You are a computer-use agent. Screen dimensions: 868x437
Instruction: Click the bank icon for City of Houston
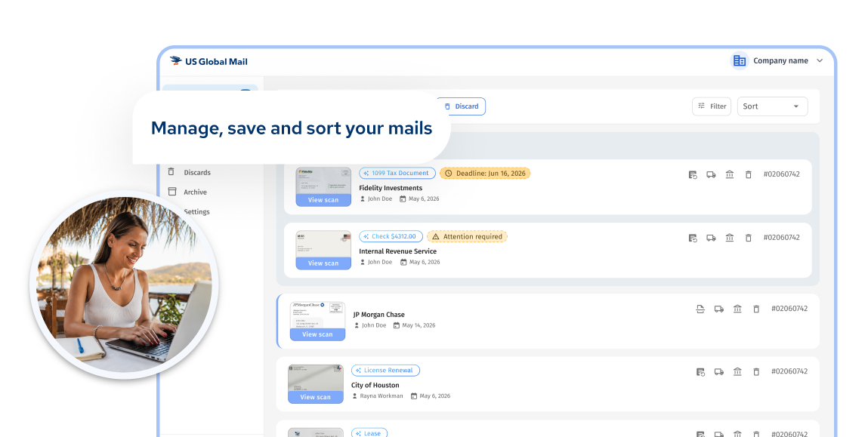737,372
